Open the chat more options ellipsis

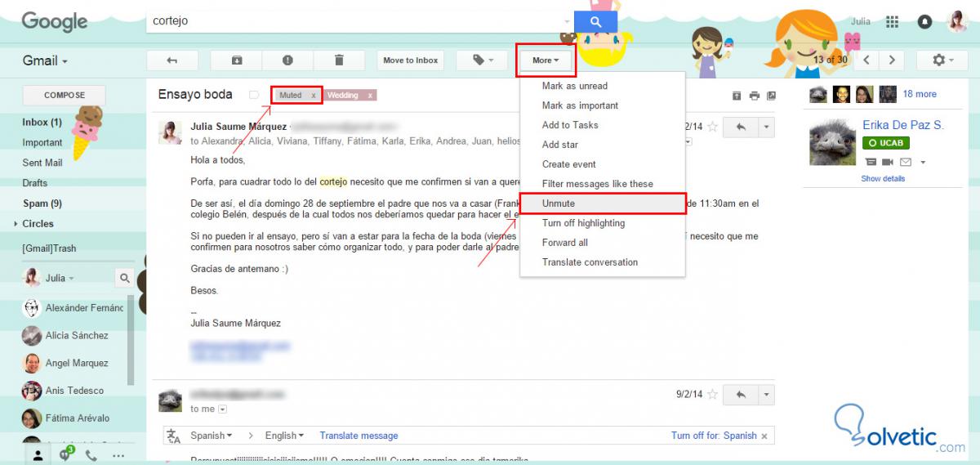(x=118, y=456)
